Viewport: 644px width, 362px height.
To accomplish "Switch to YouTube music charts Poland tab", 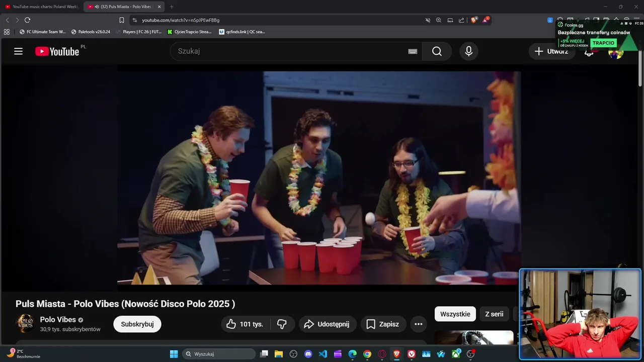I will 42,7.
